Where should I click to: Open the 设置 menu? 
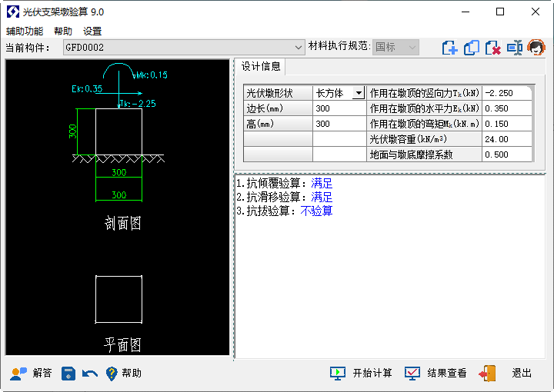[x=92, y=32]
